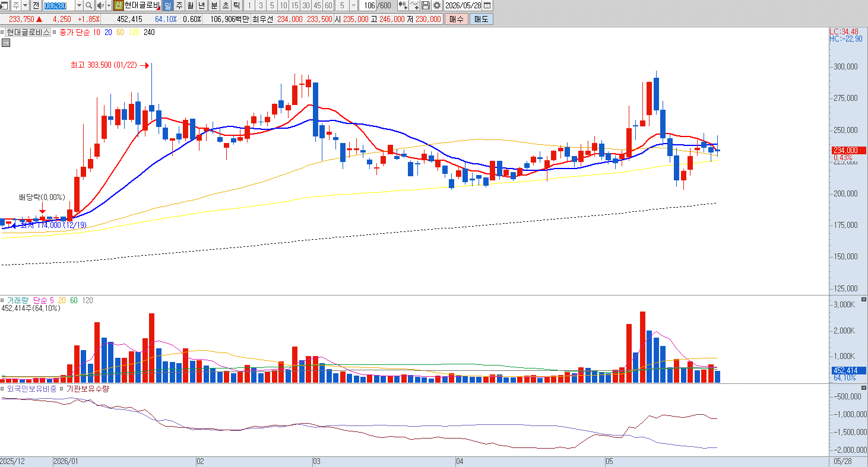Select the 1 interval button
This screenshot has height=467, width=868.
[x=249, y=5]
